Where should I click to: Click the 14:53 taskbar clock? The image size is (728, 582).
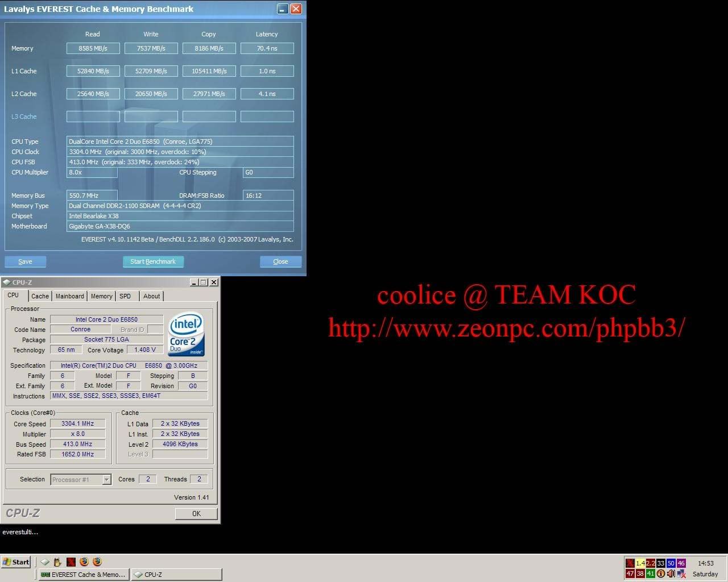pos(706,563)
